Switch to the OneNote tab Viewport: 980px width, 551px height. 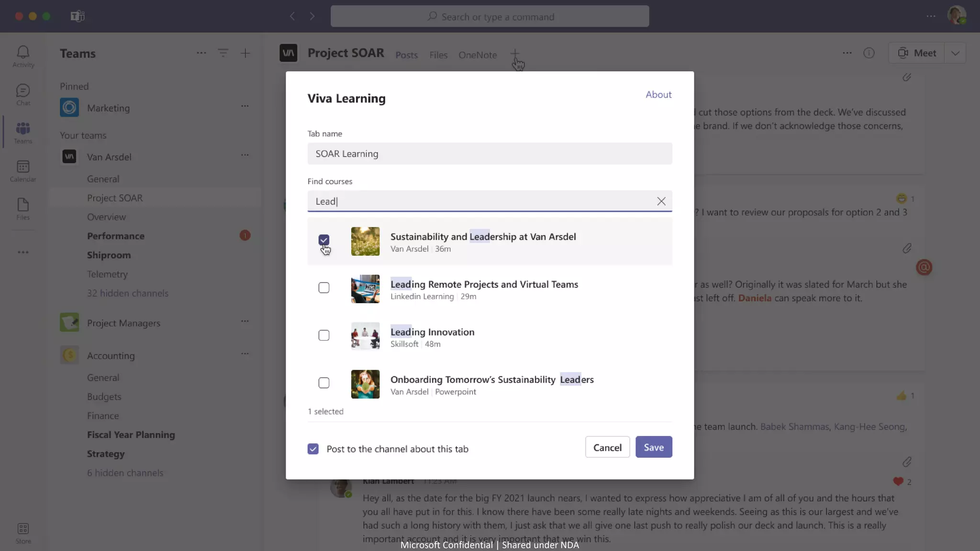click(x=477, y=55)
